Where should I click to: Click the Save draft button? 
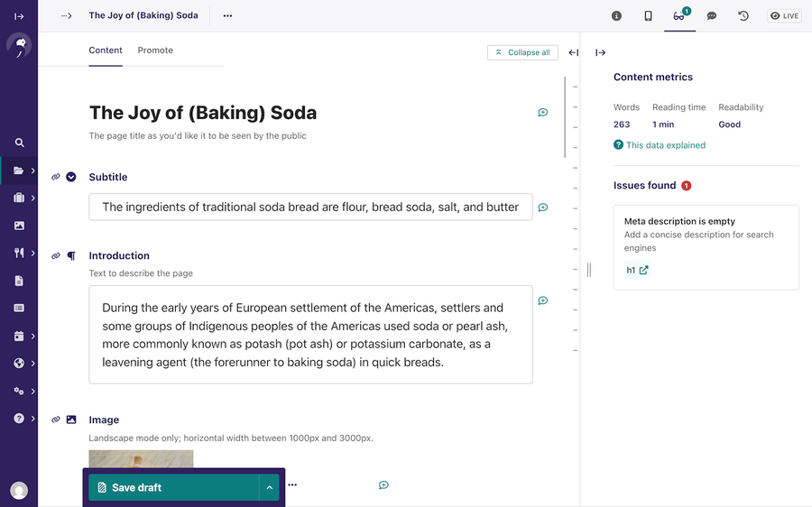point(173,487)
